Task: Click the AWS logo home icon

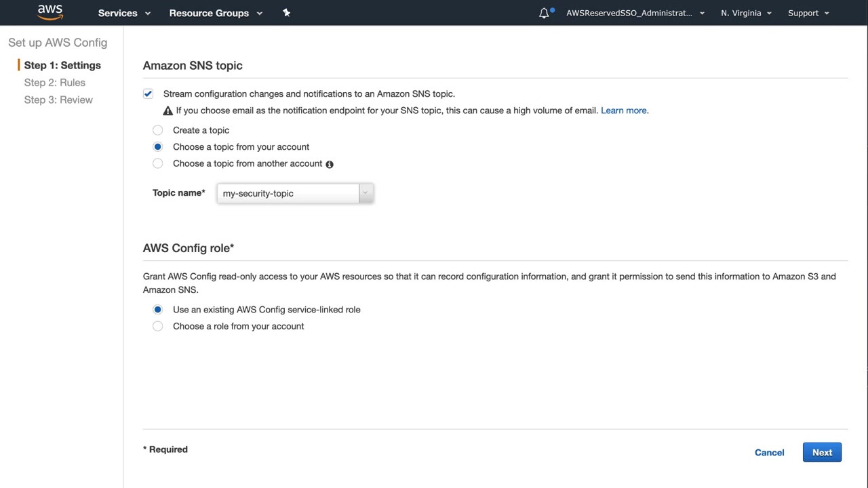Action: pos(50,12)
